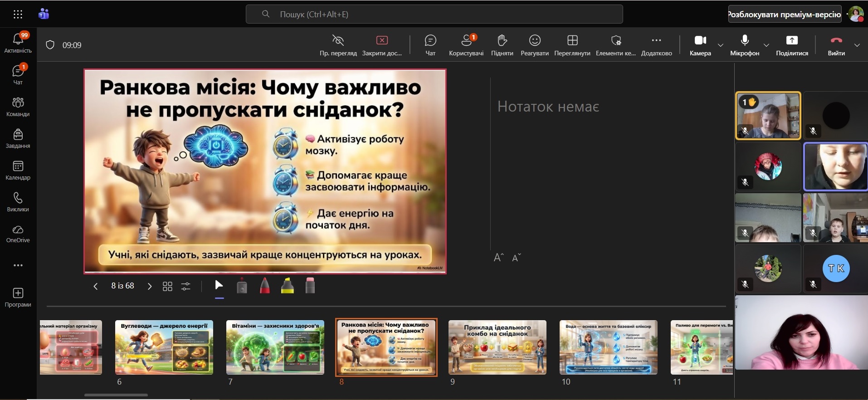The height and width of the screenshot is (400, 868).
Task: Expand the leave options arrow next to Вийти
Action: 857,45
